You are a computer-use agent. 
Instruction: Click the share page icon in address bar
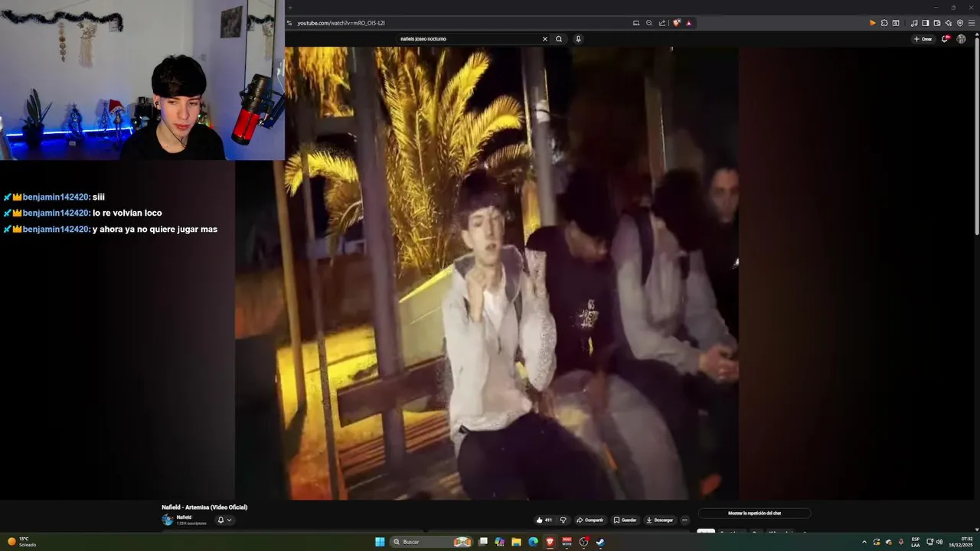662,23
